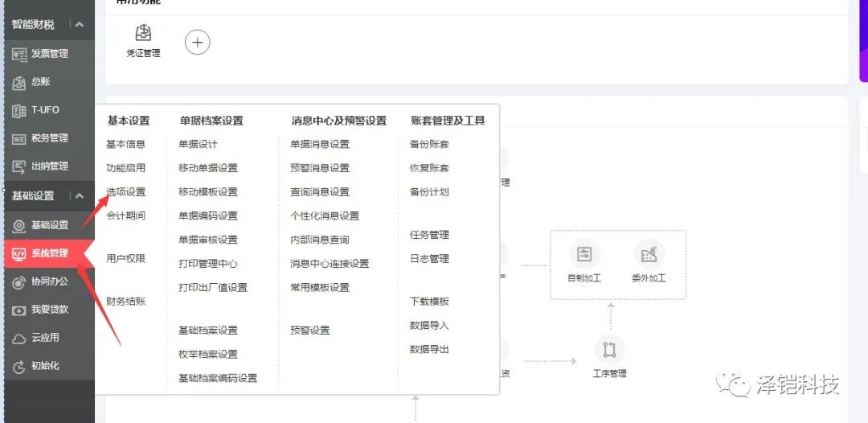The image size is (868, 423).
Task: Click 备份账套 under 账套管理及工具
Action: 429,145
